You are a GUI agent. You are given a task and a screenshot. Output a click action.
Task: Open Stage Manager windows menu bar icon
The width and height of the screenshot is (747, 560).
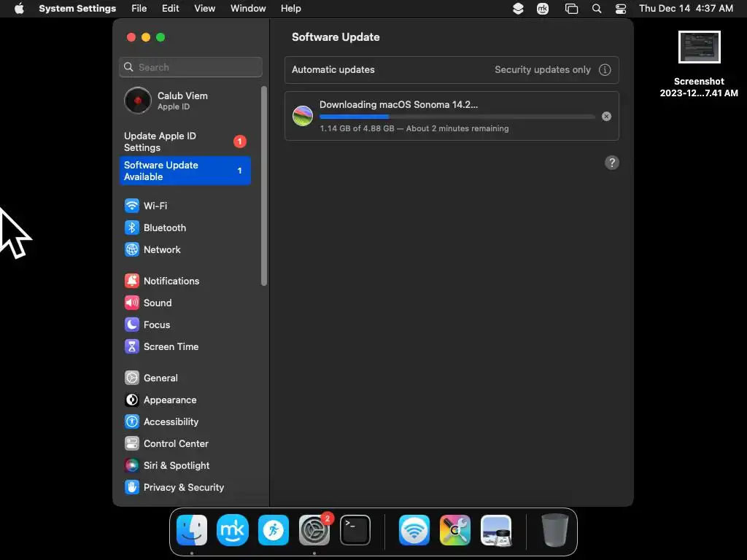[571, 9]
